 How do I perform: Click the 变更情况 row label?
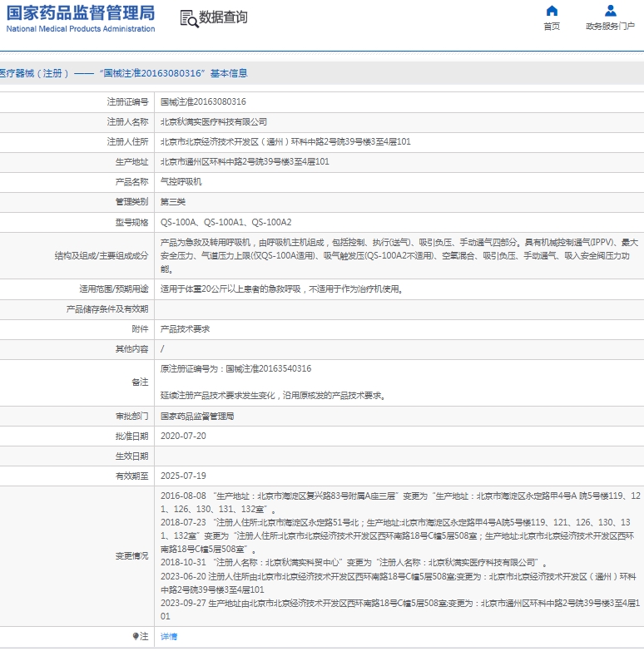click(x=131, y=556)
